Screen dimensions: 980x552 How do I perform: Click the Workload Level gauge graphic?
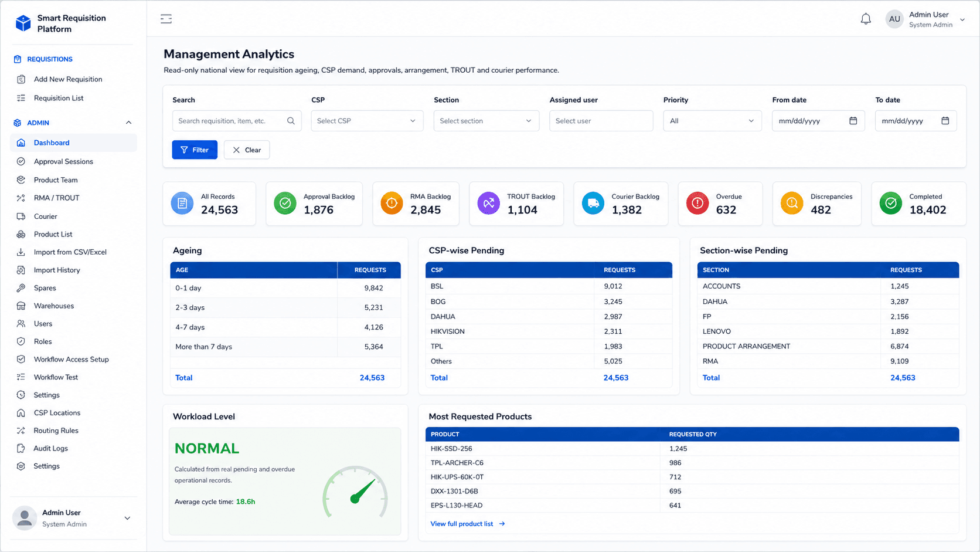(355, 492)
